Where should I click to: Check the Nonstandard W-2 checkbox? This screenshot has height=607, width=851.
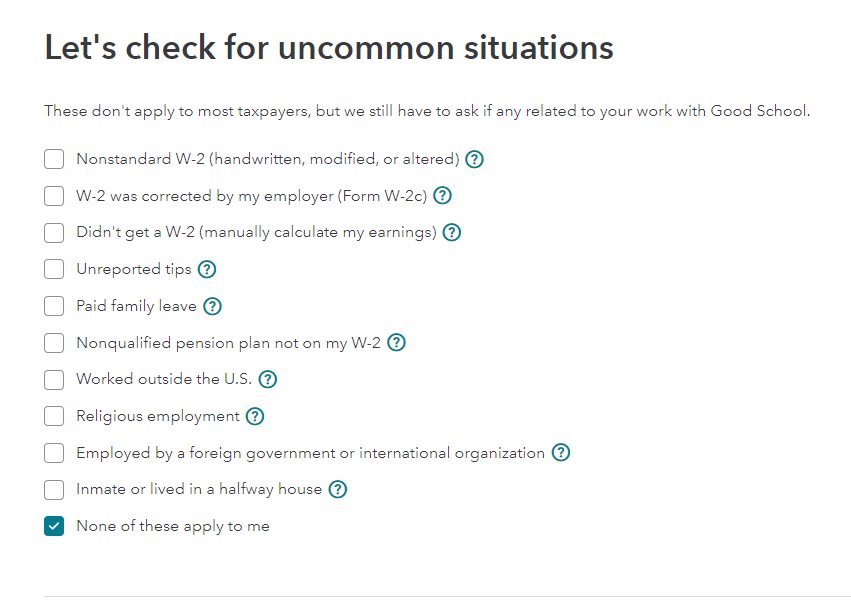[x=54, y=159]
